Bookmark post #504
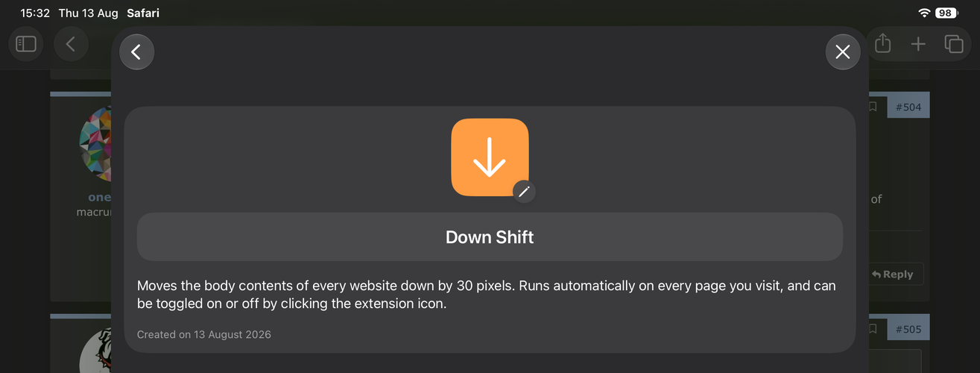The image size is (980, 373). (x=873, y=107)
